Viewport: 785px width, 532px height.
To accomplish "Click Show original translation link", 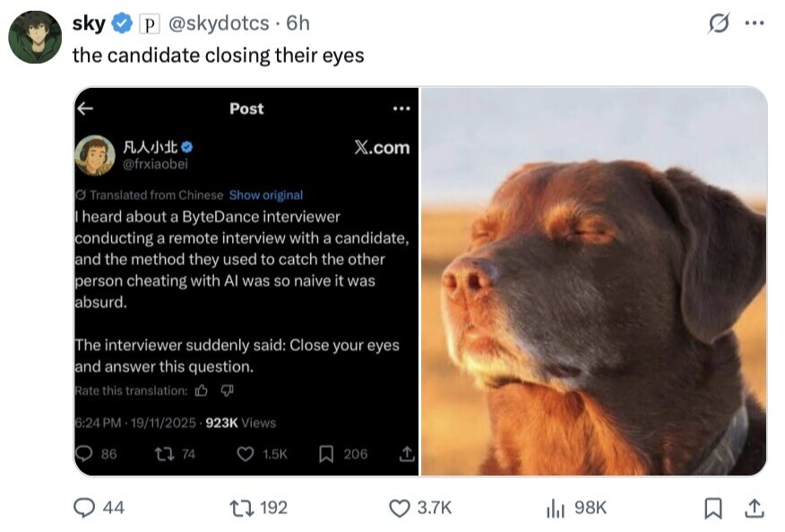I will click(x=266, y=195).
